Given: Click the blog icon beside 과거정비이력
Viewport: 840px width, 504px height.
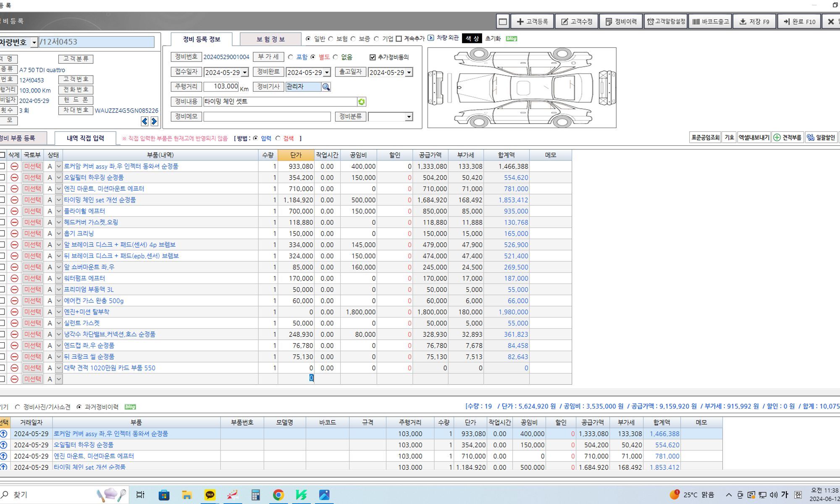Looking at the screenshot, I should coord(130,407).
